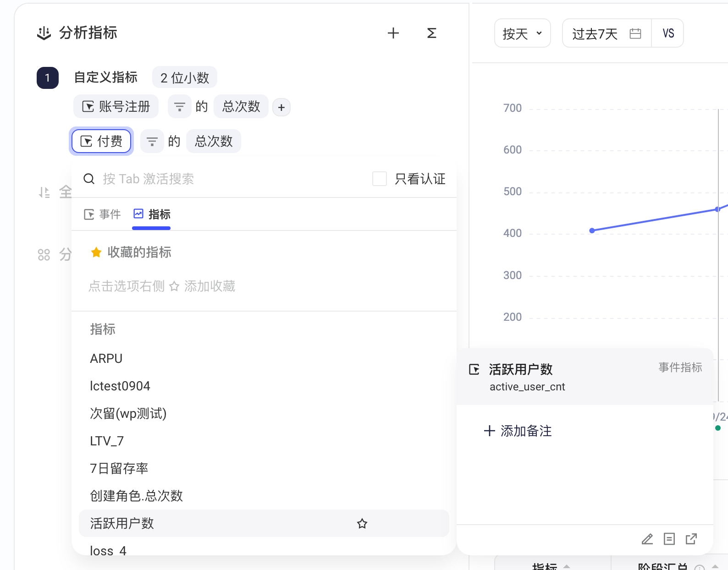Click the metric number 1 badge

[48, 78]
